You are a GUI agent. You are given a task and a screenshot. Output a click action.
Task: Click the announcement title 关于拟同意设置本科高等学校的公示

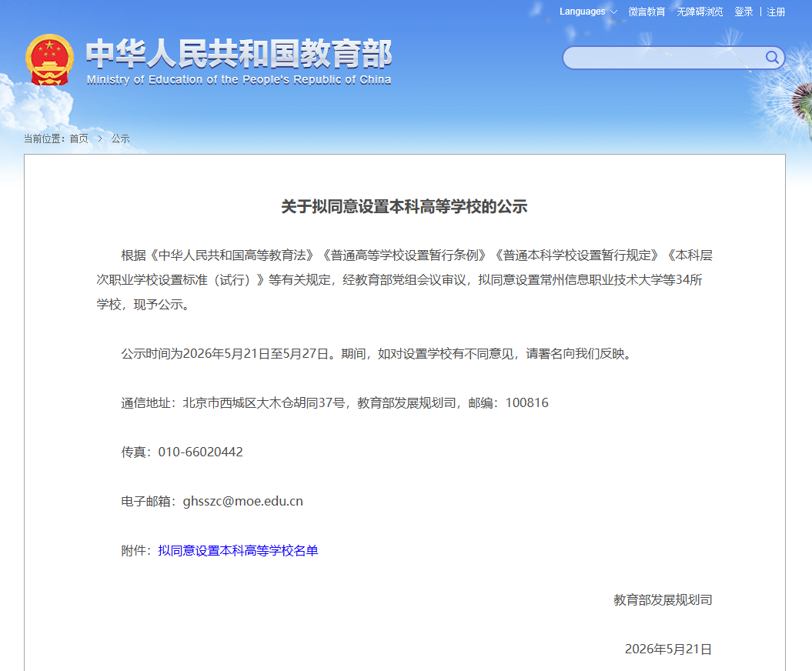pos(404,206)
